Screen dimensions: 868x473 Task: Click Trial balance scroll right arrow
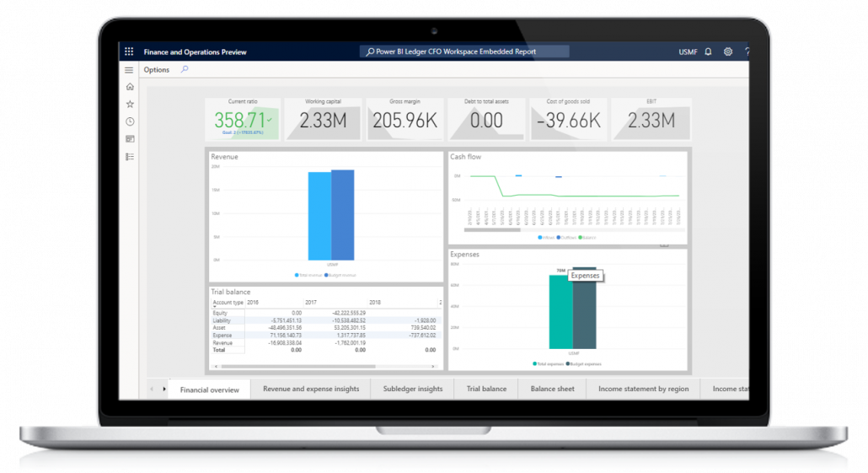coord(433,367)
